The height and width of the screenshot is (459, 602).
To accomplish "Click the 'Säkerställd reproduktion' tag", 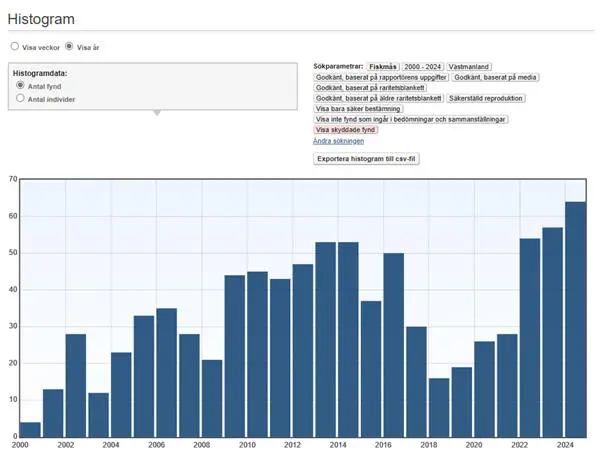I will tap(485, 98).
